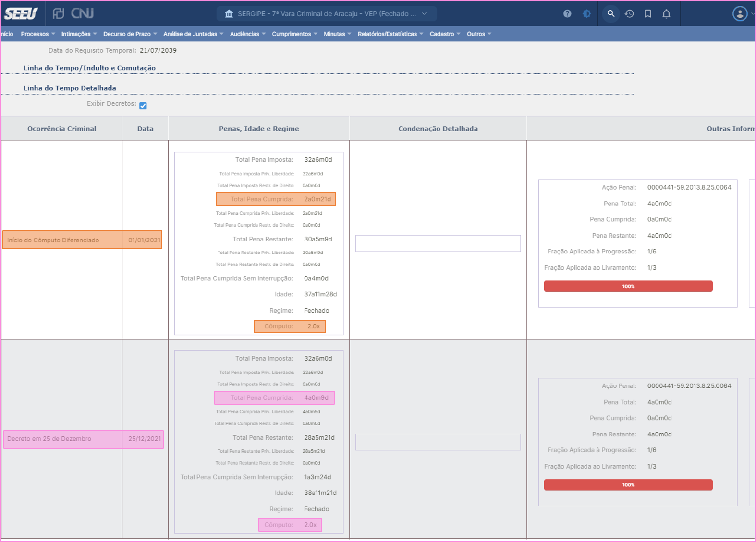Click the courthouse icon in vara selector
This screenshot has height=542, width=756.
click(x=229, y=14)
